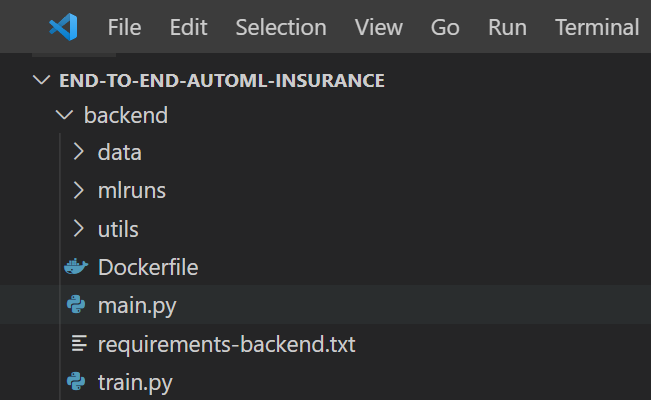Open train.py from the file tree
The height and width of the screenshot is (402, 655).
(135, 383)
